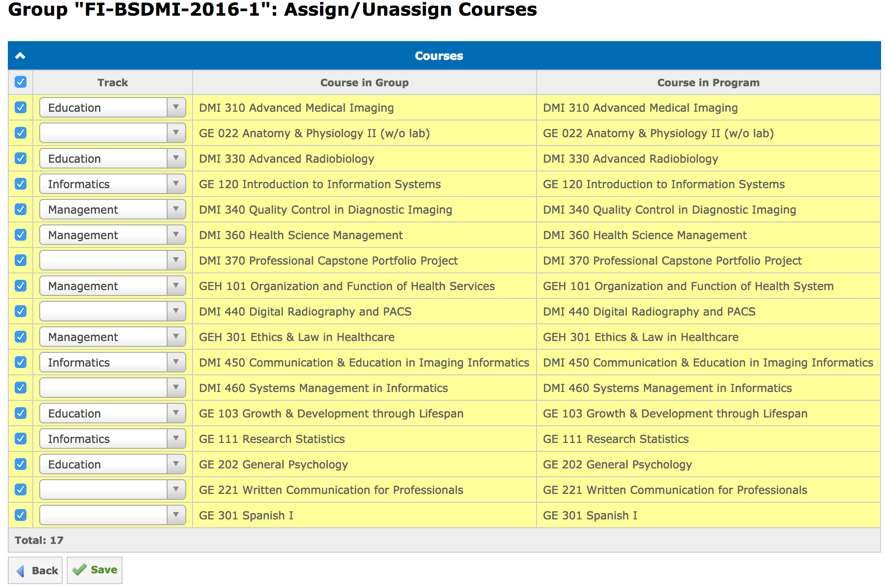Open empty Track dropdown for DMI 370 Capstone
886x588 pixels.
click(113, 260)
